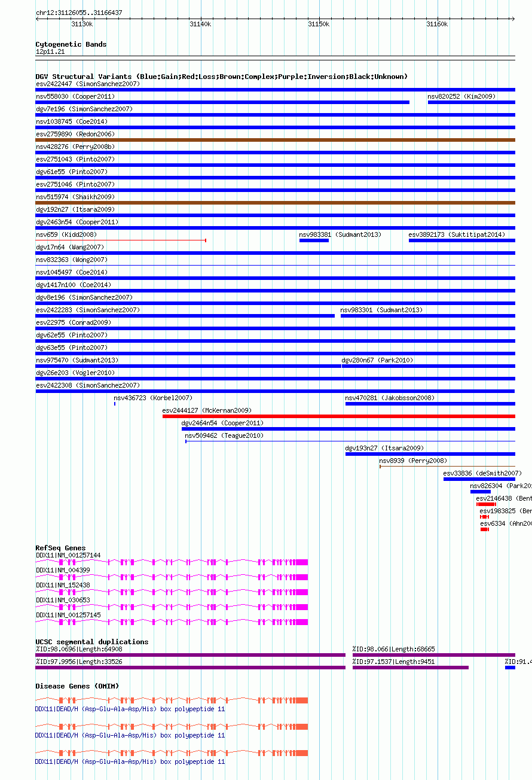Screen dimensions: 532x780
Task: Open variant dgv192n27 (Itsara2009)
Action: click(x=75, y=209)
